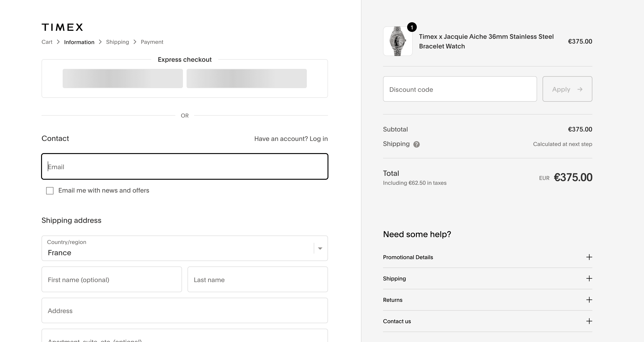
Task: Click the second express checkout button
Action: [246, 78]
